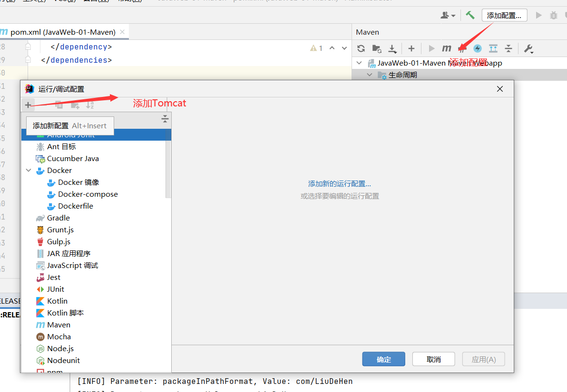The height and width of the screenshot is (392, 567).
Task: Cancel the dialog with 取消
Action: point(433,359)
